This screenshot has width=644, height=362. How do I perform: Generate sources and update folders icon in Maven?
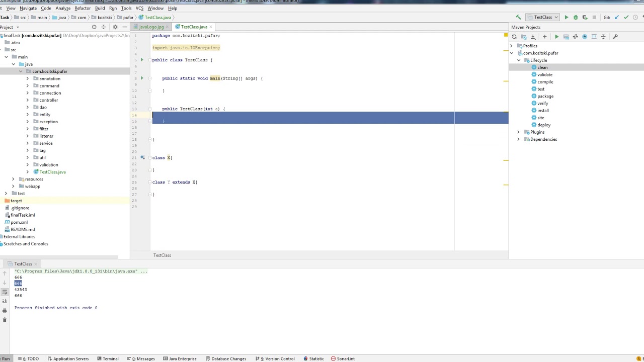point(524,37)
